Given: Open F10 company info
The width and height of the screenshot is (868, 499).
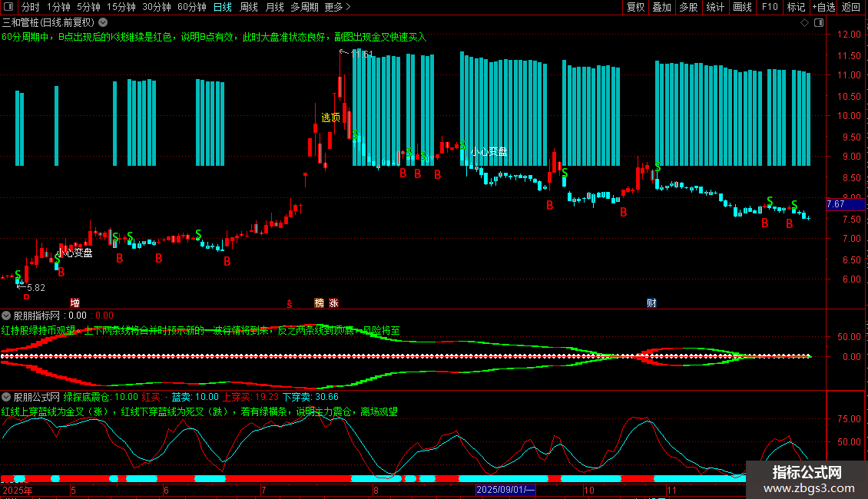Looking at the screenshot, I should tap(770, 7).
